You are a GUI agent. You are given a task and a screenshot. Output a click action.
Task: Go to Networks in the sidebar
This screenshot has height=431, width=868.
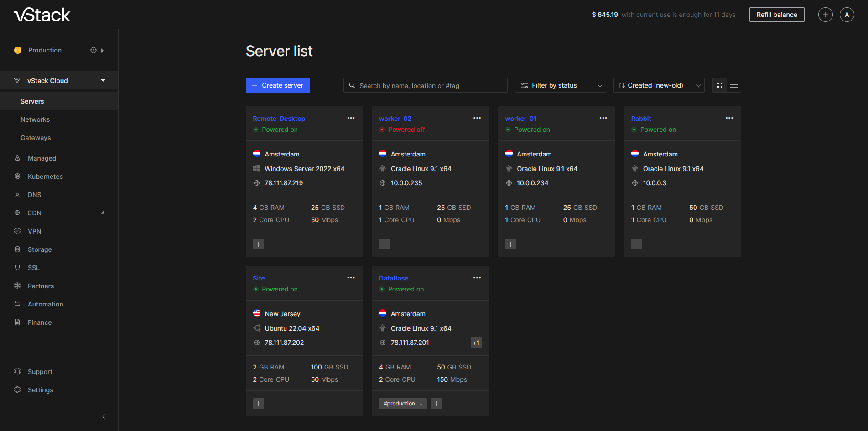tap(35, 119)
